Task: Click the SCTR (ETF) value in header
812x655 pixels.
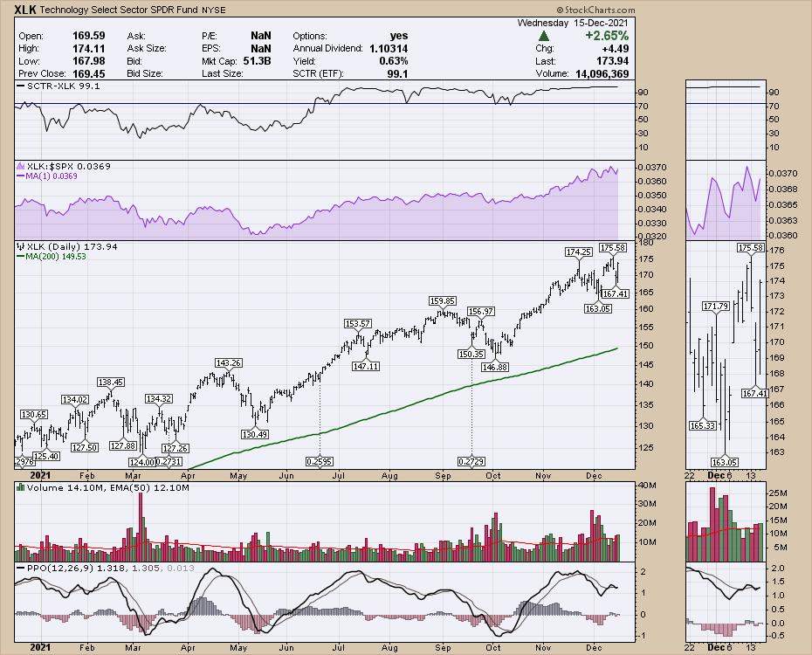Action: (x=397, y=73)
